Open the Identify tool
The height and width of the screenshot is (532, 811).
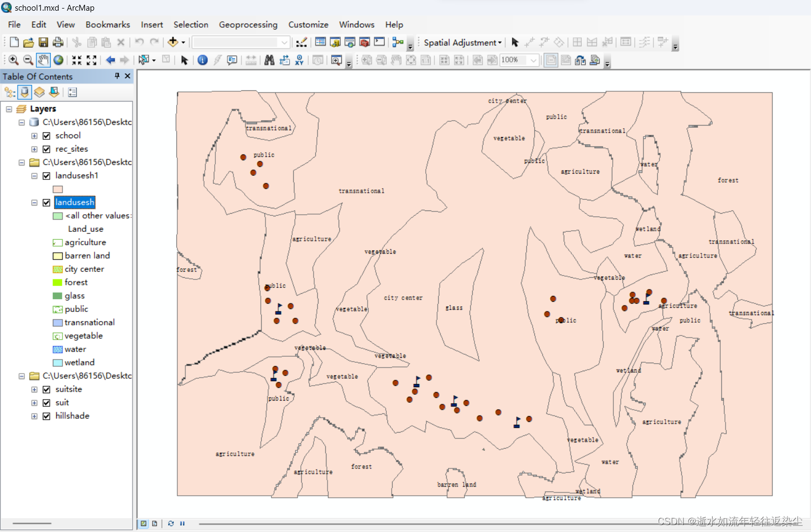tap(202, 60)
